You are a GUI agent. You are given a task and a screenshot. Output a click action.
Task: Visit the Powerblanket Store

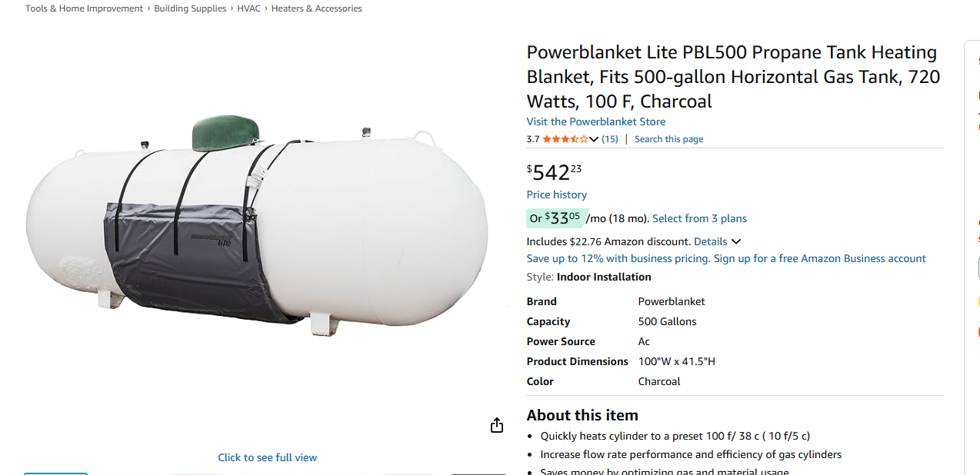(x=596, y=121)
